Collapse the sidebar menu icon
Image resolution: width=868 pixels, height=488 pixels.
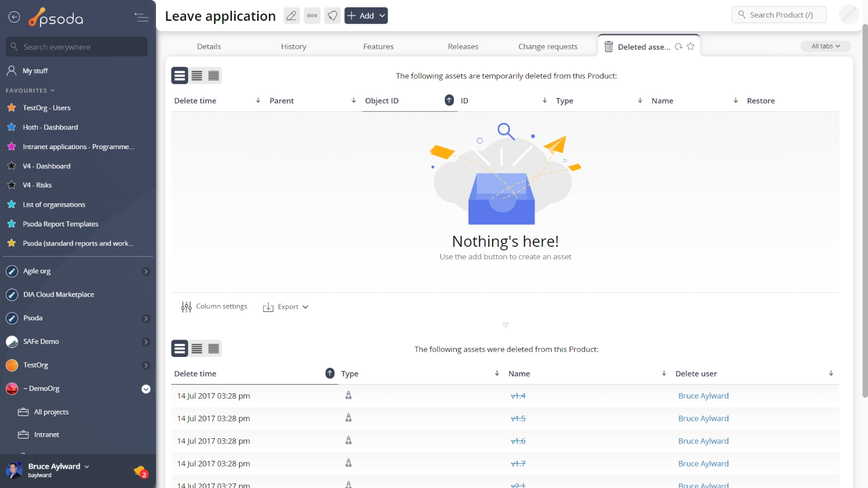(x=142, y=18)
